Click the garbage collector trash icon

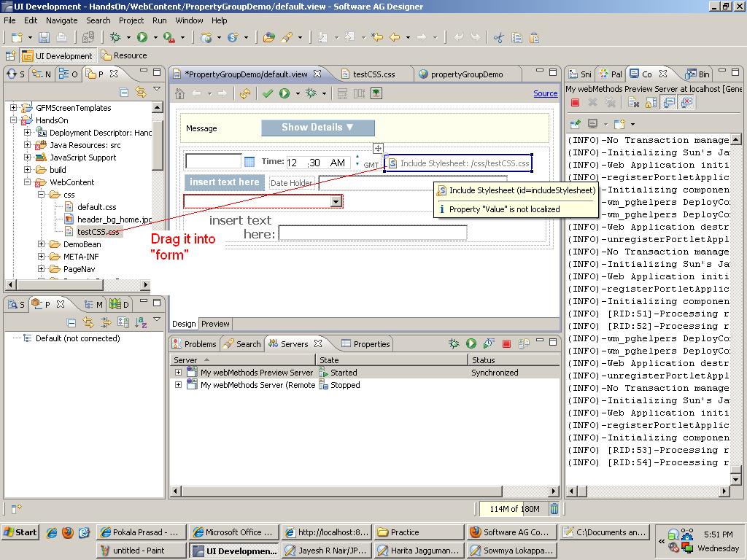554,508
